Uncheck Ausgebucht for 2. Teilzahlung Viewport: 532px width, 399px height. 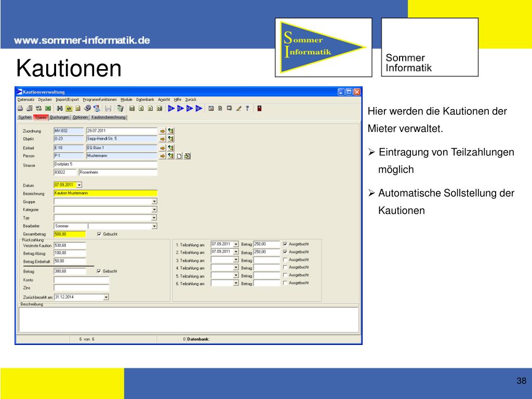point(285,252)
